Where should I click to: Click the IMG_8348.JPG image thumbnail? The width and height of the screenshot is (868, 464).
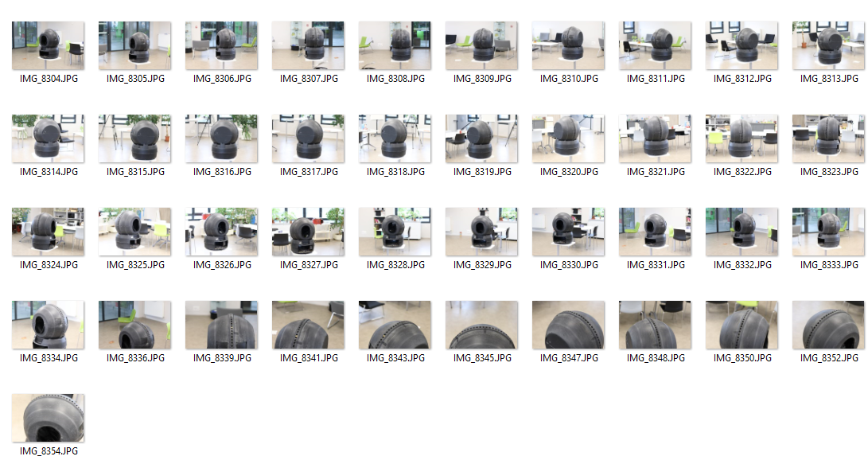(x=655, y=325)
